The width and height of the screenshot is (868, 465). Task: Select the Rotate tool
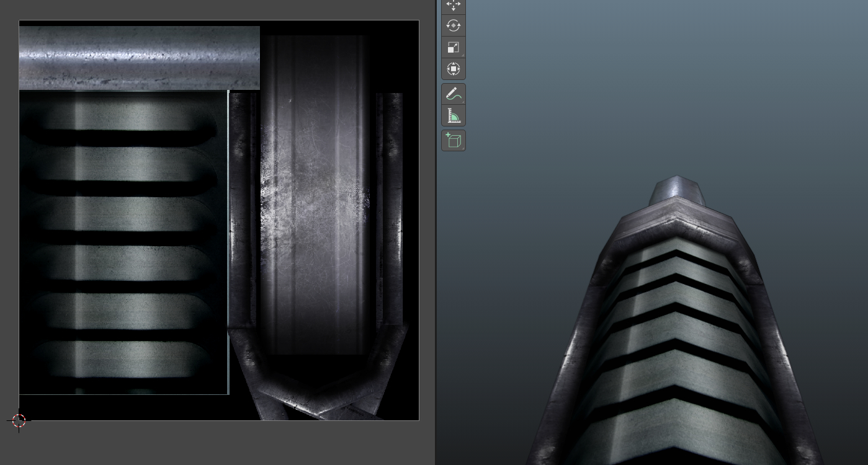point(454,25)
